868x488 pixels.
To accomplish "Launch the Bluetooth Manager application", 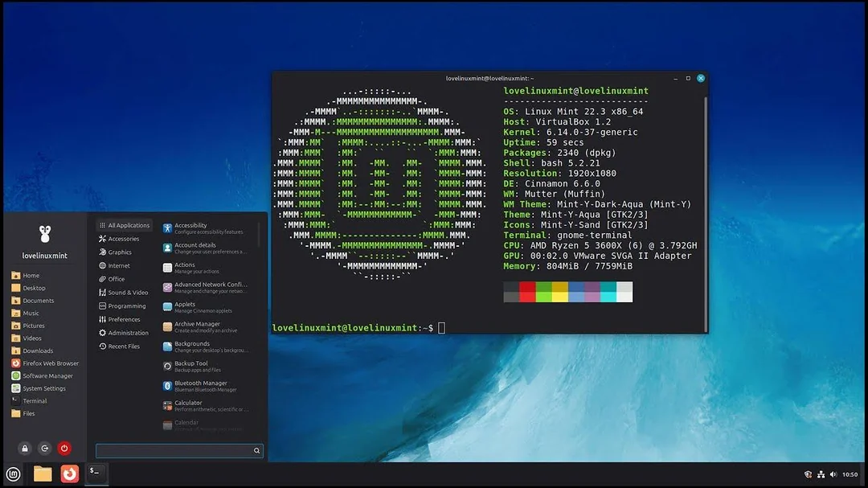I will click(203, 384).
